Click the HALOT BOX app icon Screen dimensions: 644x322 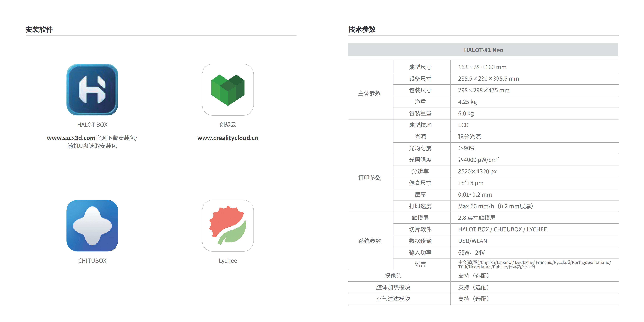(x=92, y=89)
